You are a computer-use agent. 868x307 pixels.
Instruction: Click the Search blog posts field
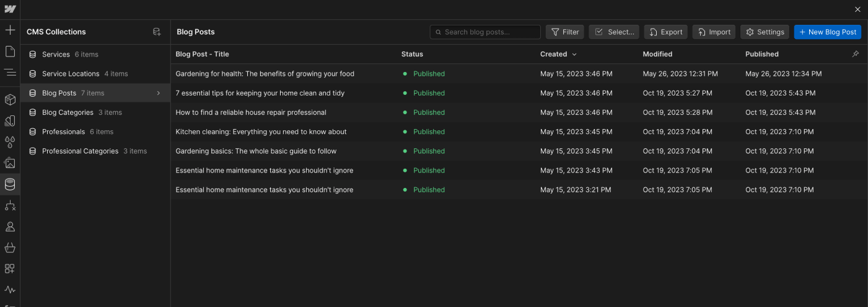pyautogui.click(x=489, y=32)
